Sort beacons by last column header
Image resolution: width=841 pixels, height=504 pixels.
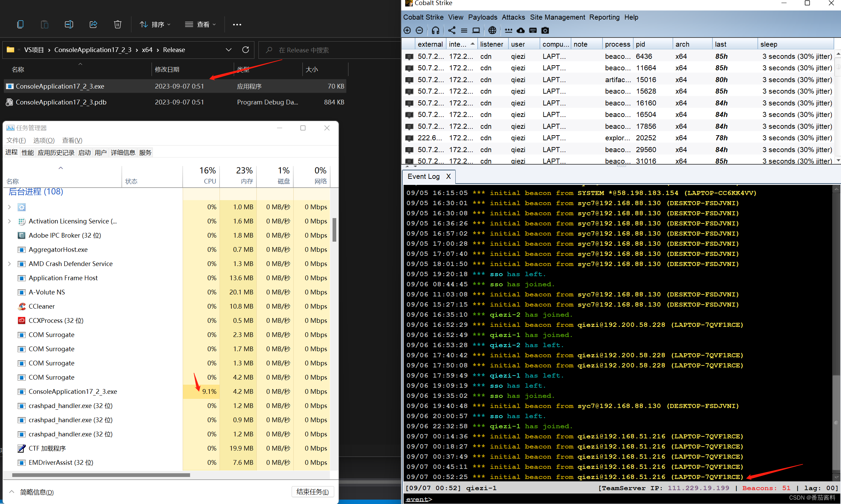735,44
